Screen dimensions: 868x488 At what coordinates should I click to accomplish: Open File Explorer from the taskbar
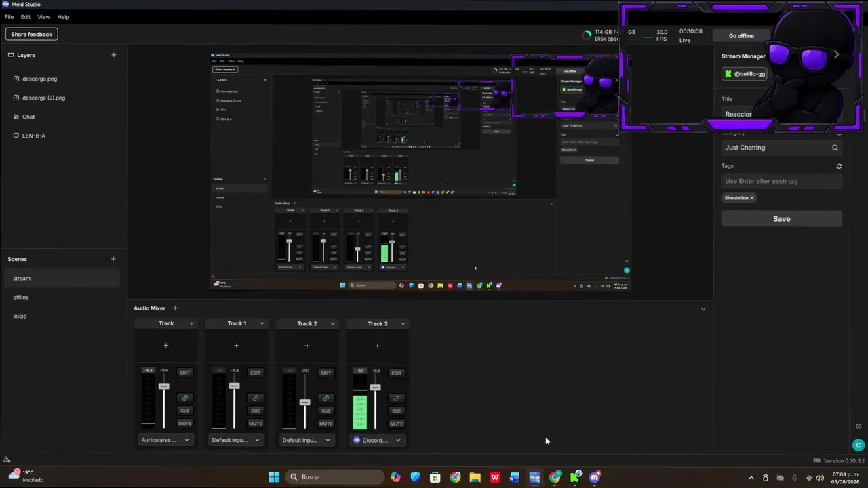click(475, 477)
